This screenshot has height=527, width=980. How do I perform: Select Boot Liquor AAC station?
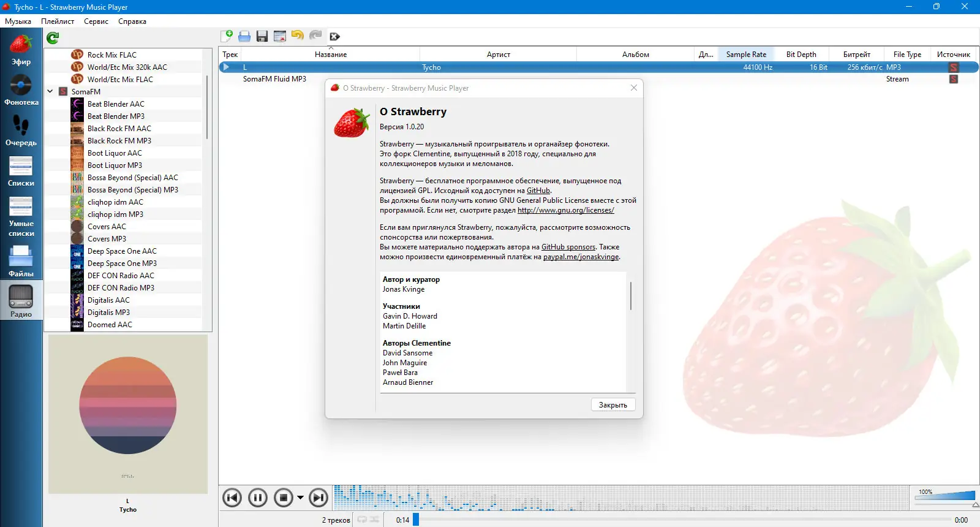pyautogui.click(x=115, y=153)
